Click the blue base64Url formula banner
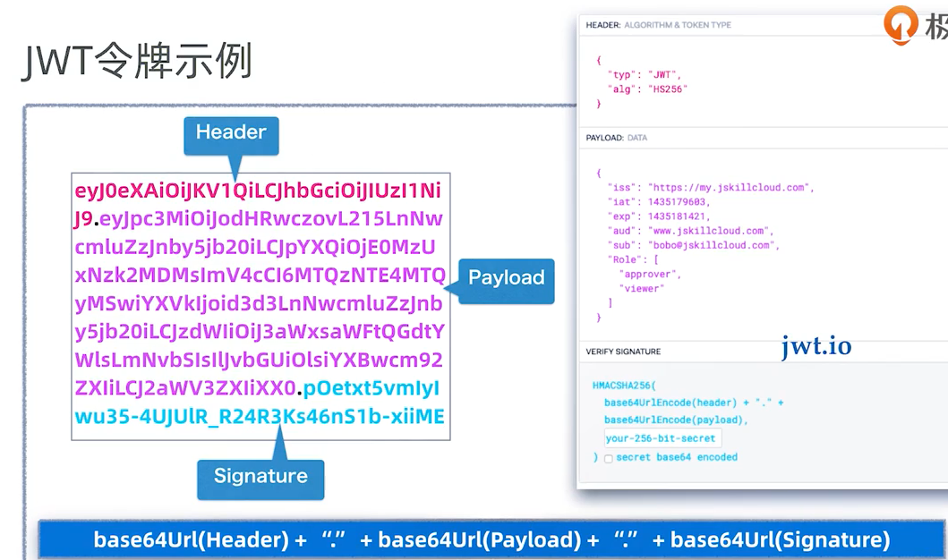 coord(491,539)
